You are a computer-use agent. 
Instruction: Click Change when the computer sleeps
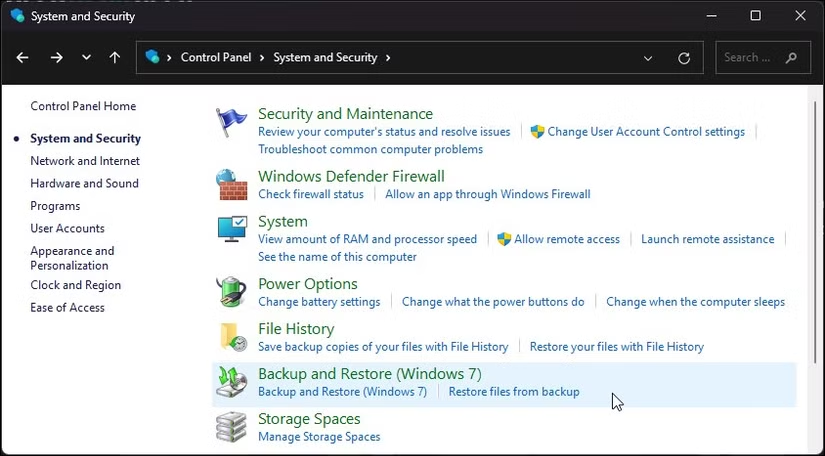pyautogui.click(x=696, y=302)
